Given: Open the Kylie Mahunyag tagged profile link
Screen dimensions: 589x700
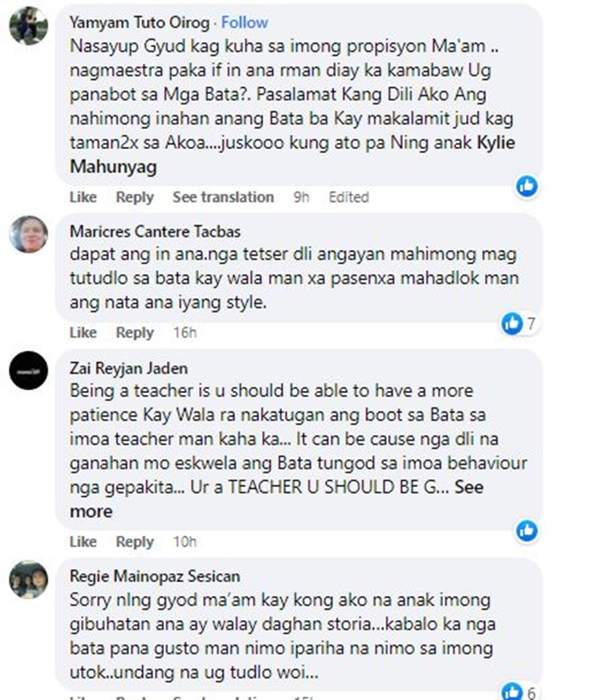Looking at the screenshot, I should point(292,155).
